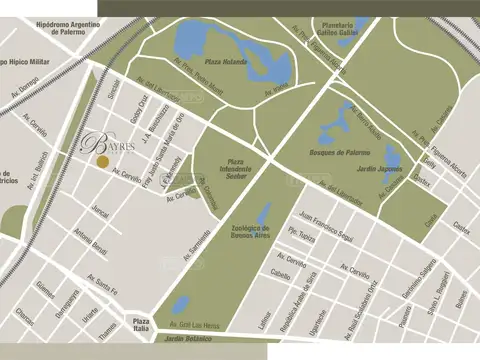
Task: Select the Jardín Japonés label
Action: coord(379,169)
